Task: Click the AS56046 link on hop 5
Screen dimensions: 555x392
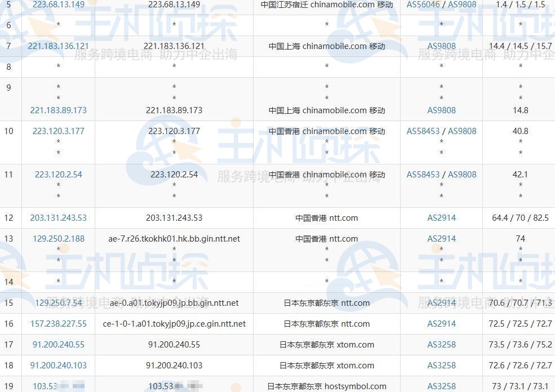Action: (x=424, y=5)
